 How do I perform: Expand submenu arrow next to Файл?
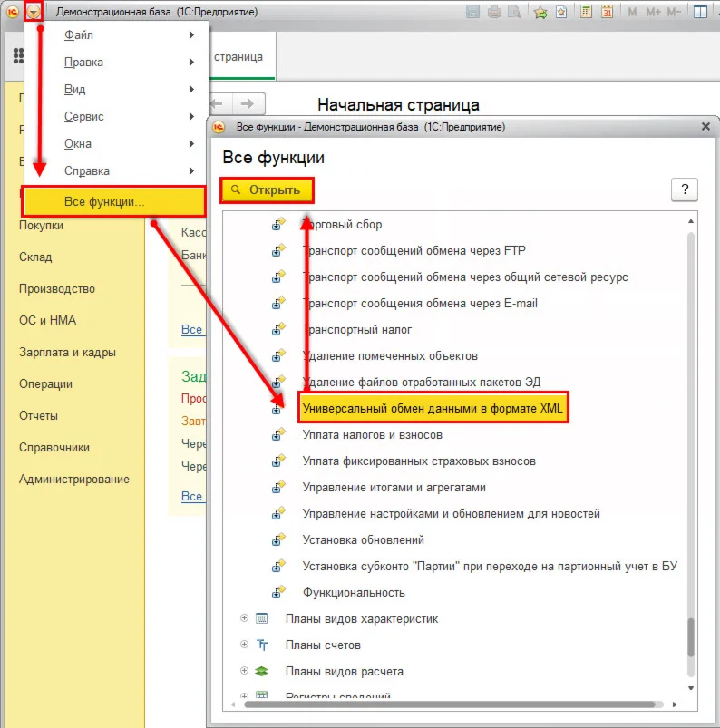pos(191,34)
